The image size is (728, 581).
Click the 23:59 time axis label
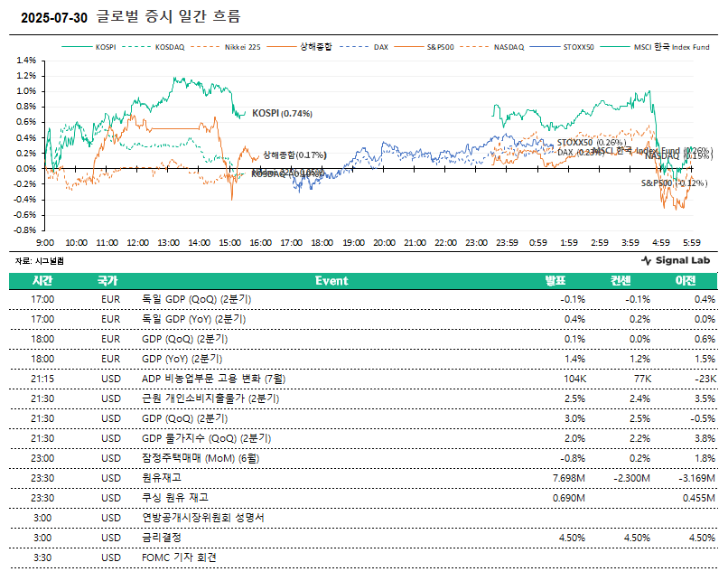(507, 243)
